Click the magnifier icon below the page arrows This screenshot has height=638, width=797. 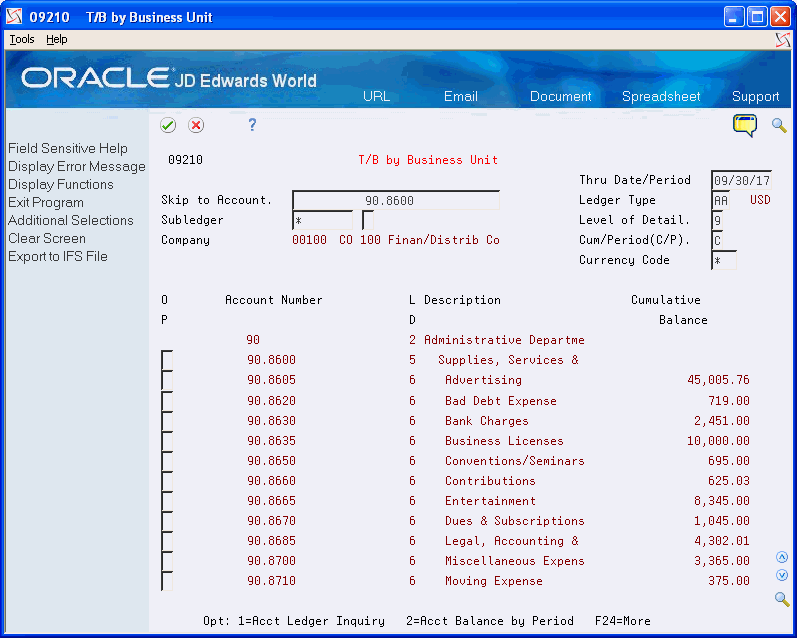click(x=782, y=599)
